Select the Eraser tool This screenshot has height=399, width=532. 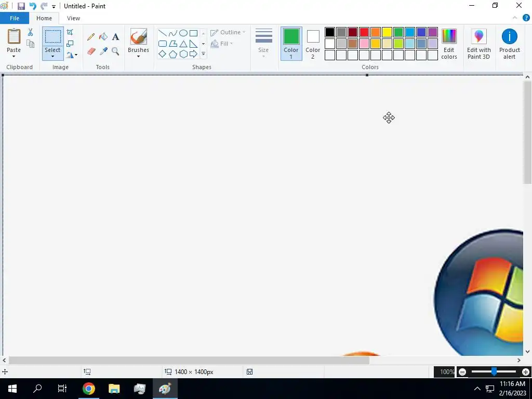coord(91,51)
